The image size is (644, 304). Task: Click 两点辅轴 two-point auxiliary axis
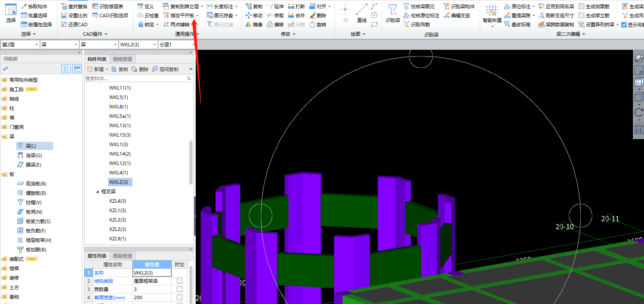pos(176,24)
